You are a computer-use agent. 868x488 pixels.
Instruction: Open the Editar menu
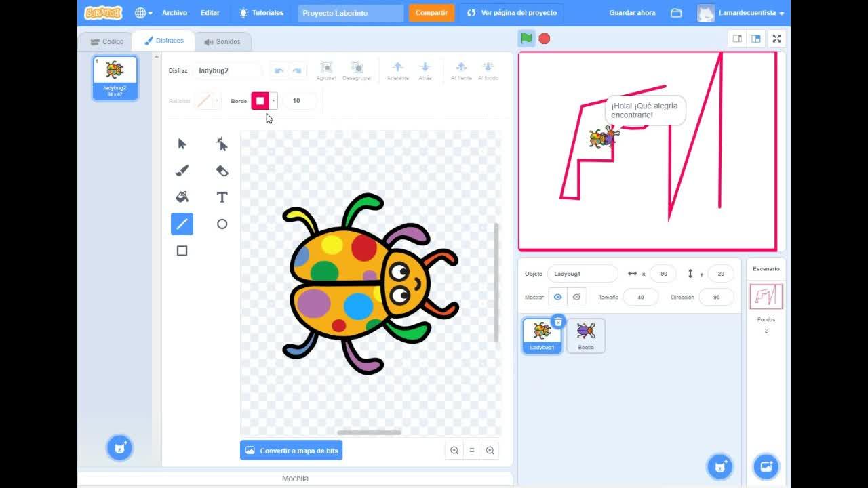210,13
